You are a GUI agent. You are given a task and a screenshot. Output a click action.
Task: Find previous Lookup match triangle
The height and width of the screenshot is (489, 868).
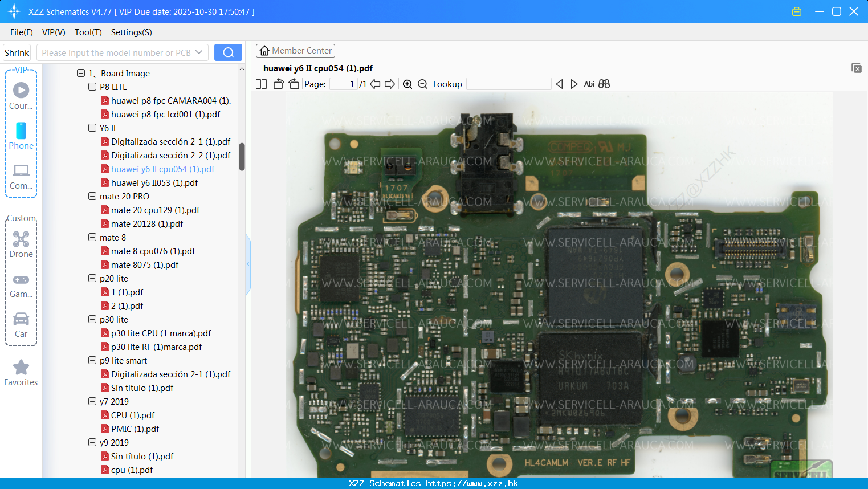pos(559,84)
